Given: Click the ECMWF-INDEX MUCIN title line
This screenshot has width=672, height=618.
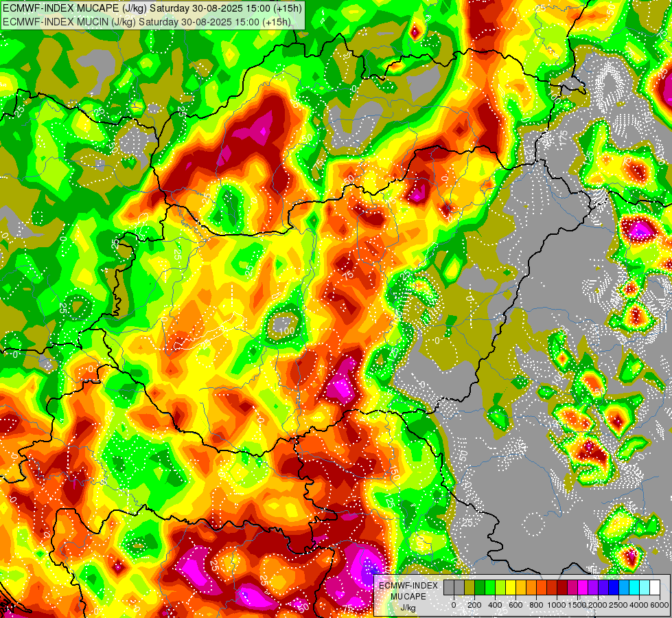Looking at the screenshot, I should (x=147, y=22).
